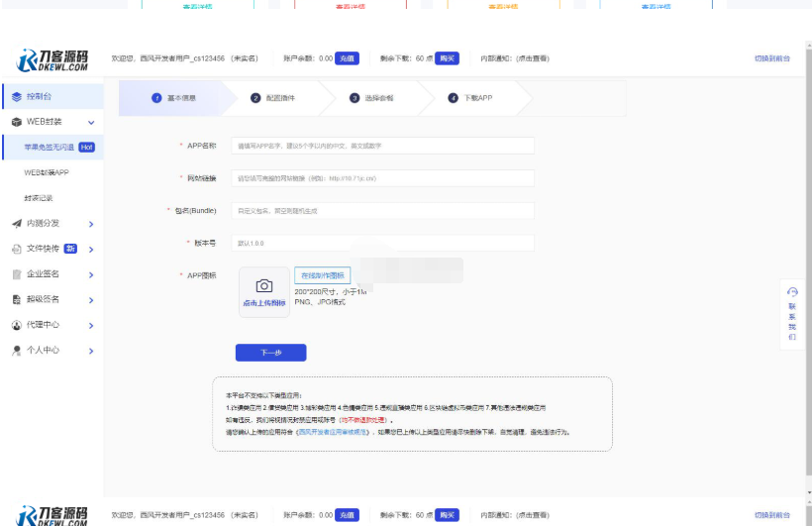Go to the 选择套餐 step label
Image resolution: width=812 pixels, height=526 pixels.
point(379,98)
